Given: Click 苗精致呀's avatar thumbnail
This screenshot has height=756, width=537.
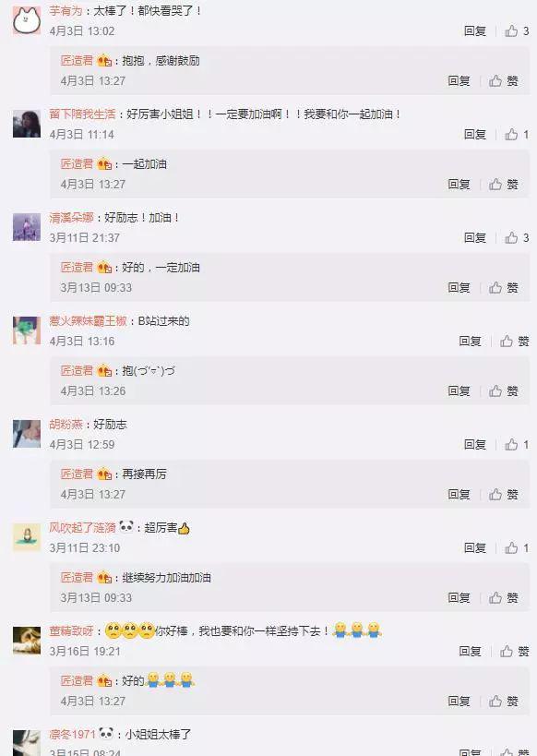Looking at the screenshot, I should pos(27,641).
